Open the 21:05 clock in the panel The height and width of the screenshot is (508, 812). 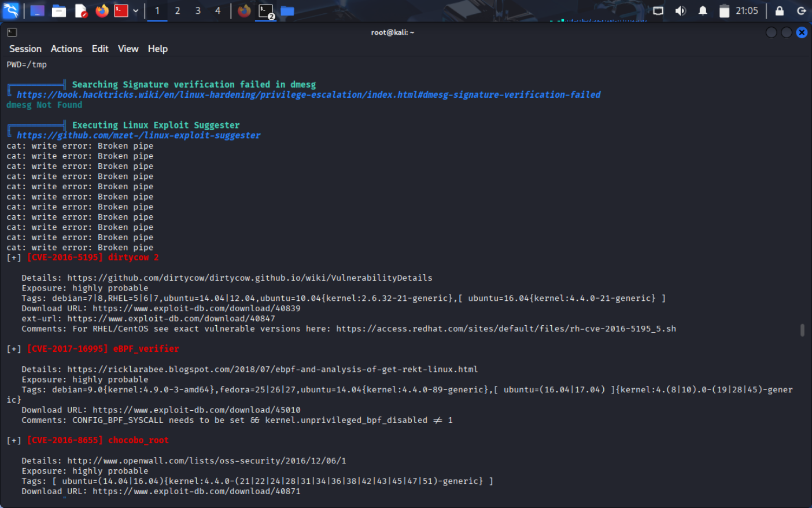(747, 10)
